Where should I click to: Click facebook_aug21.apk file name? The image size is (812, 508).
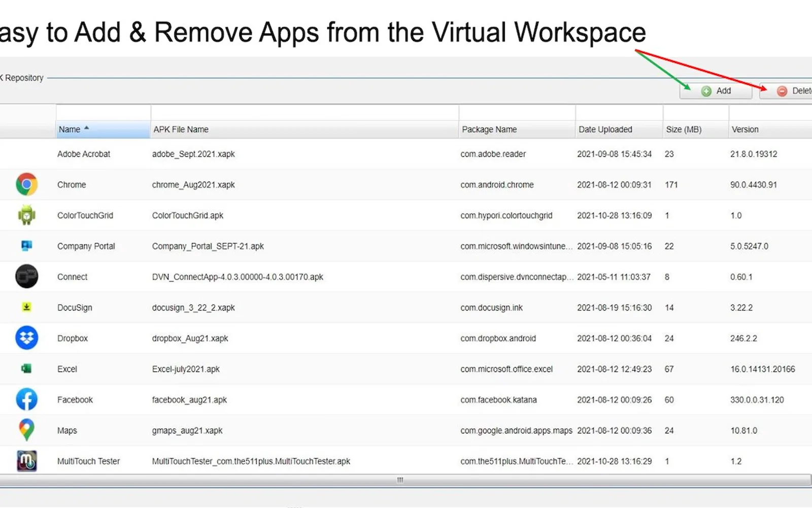[x=189, y=400]
